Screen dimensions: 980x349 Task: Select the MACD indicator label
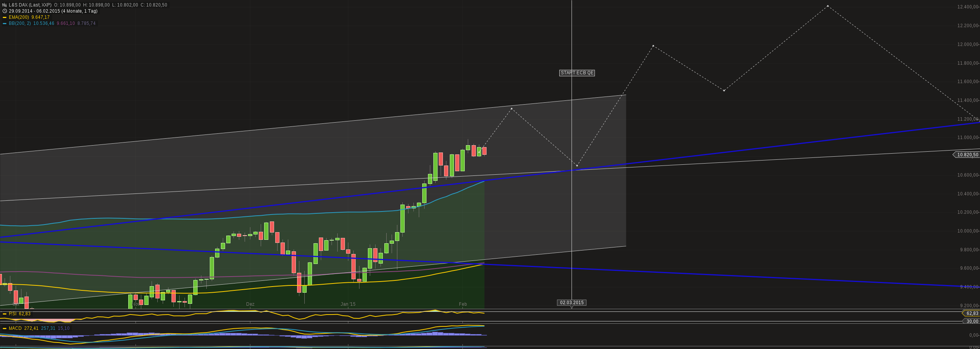[15, 328]
